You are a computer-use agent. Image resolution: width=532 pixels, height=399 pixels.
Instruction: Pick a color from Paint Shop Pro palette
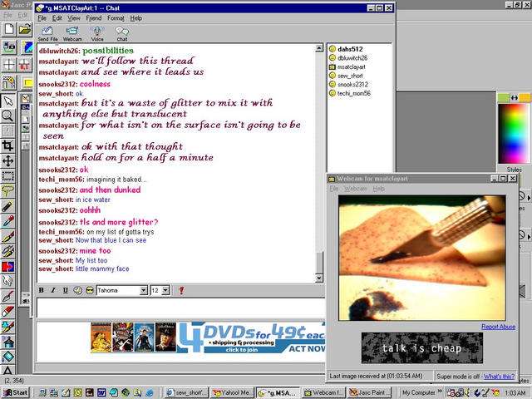pyautogui.click(x=514, y=134)
